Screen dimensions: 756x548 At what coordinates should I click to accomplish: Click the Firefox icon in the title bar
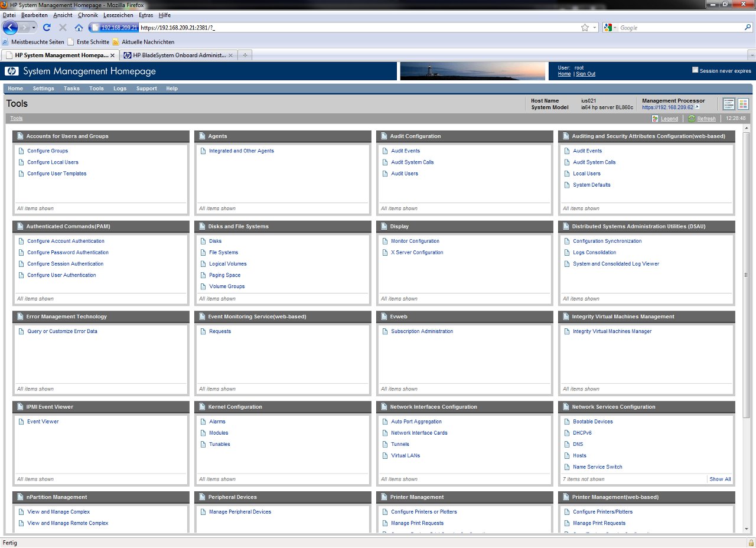(5, 5)
